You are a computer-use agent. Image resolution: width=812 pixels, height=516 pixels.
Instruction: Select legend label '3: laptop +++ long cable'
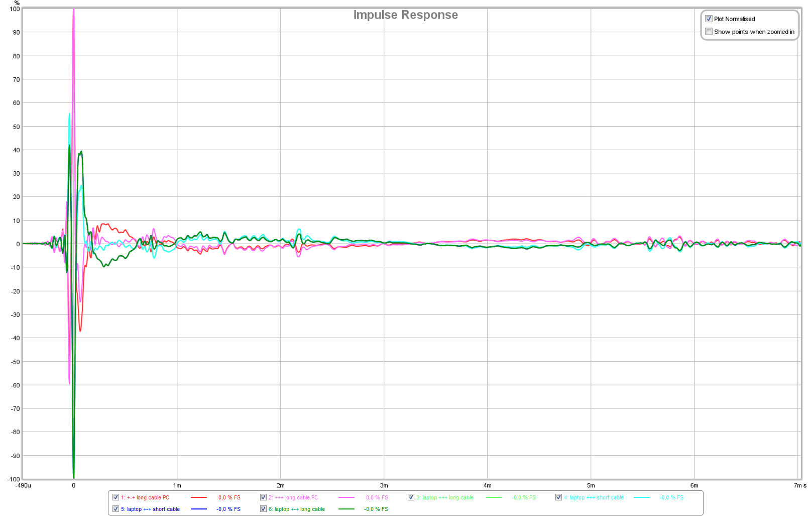pos(445,497)
